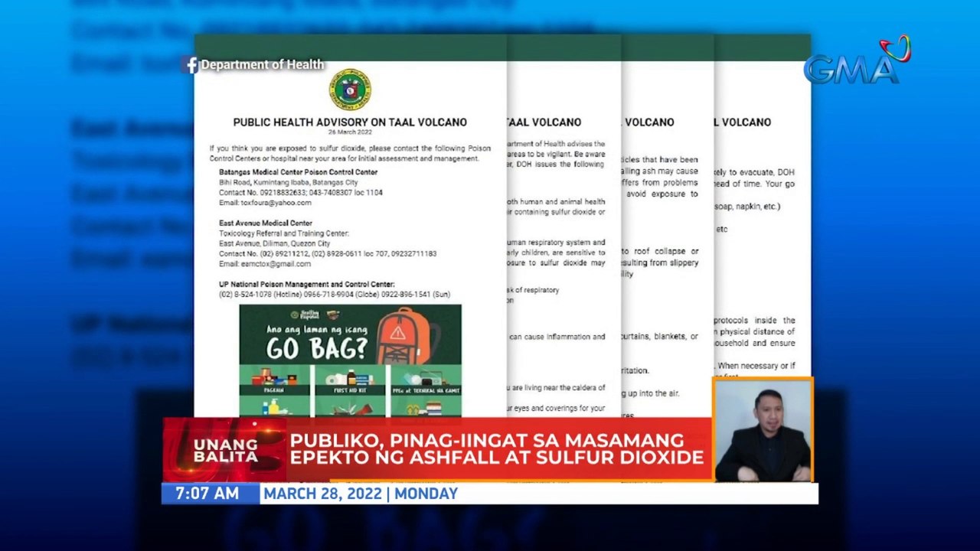Click the red headline about ashfall and sulfur dioxide
The image size is (980, 551).
tap(496, 449)
